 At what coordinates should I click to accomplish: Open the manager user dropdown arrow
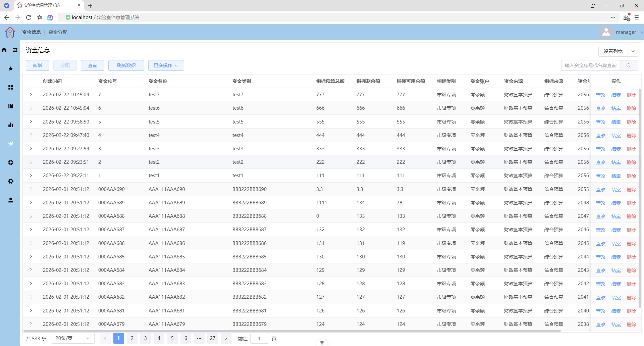tap(641, 33)
